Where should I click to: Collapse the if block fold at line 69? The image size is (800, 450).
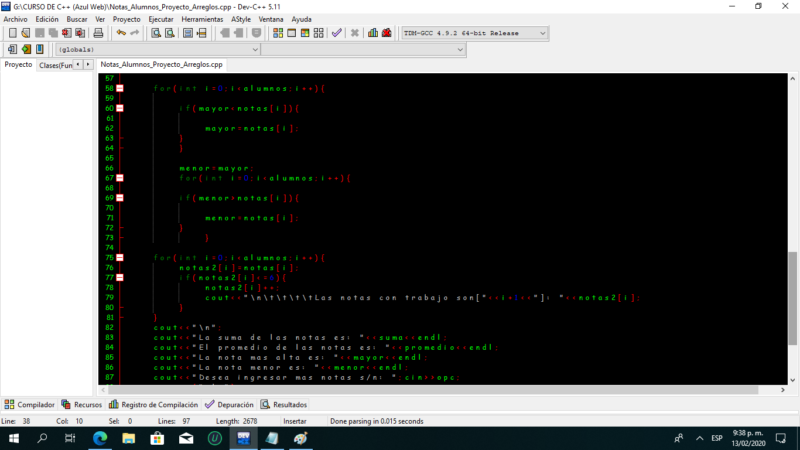120,198
